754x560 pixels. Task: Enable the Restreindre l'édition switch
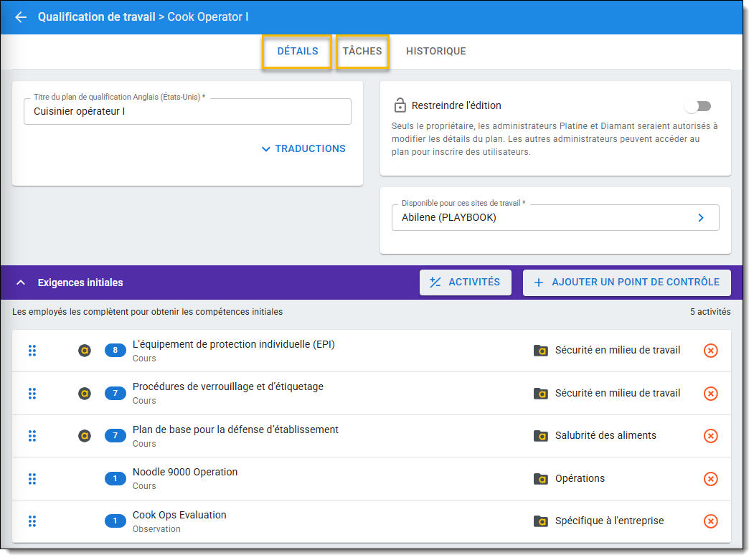tap(697, 106)
